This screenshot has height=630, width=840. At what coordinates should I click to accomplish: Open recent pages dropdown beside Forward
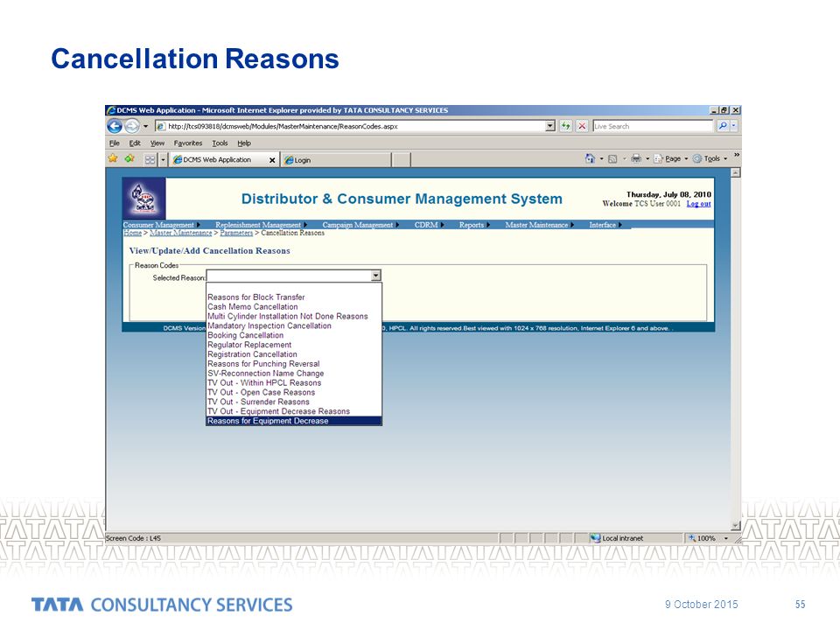pyautogui.click(x=146, y=126)
